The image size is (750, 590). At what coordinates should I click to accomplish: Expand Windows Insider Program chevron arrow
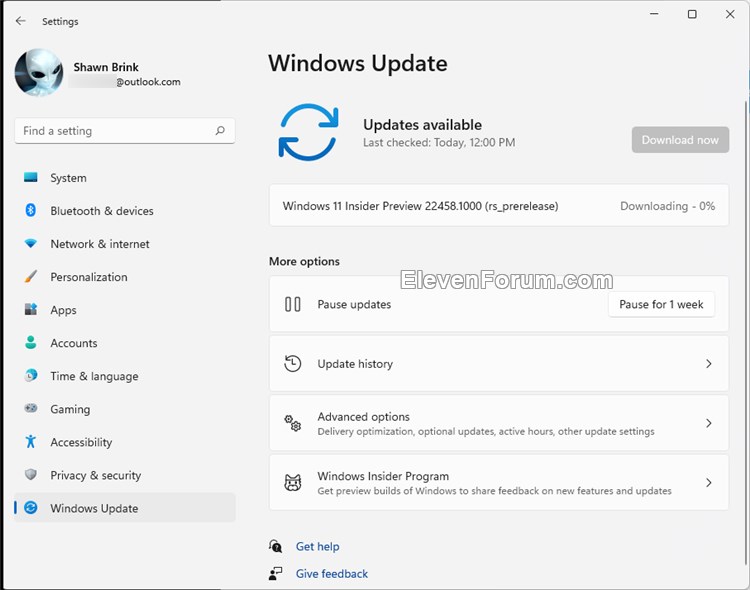(x=709, y=482)
